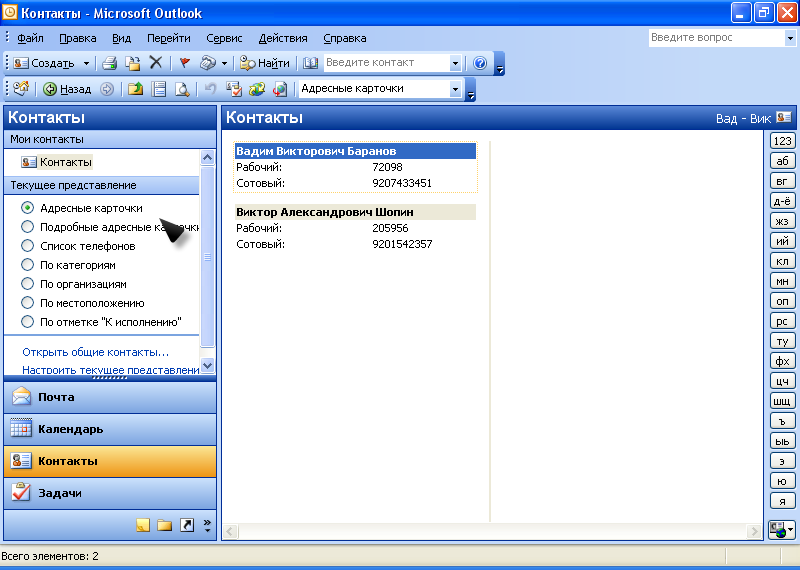This screenshot has width=800, height=570.
Task: Select Подробные адресные карточки radio button
Action: pyautogui.click(x=28, y=227)
